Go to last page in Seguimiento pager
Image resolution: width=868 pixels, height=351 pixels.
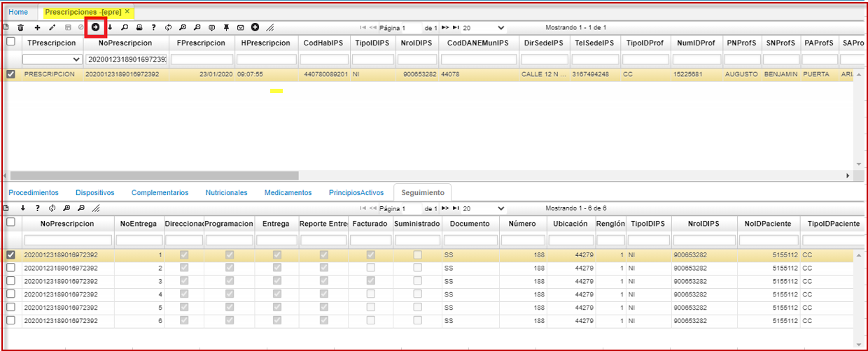(x=456, y=208)
